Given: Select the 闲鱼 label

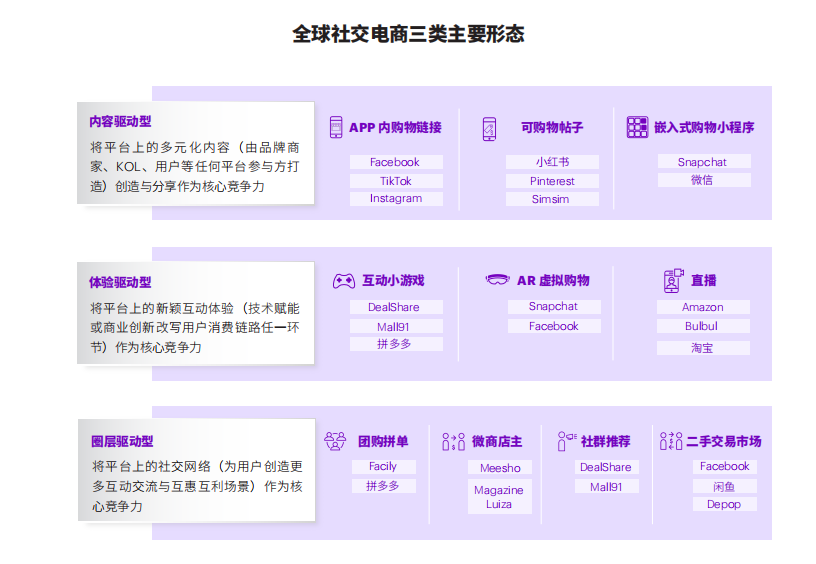Looking at the screenshot, I should tap(724, 486).
